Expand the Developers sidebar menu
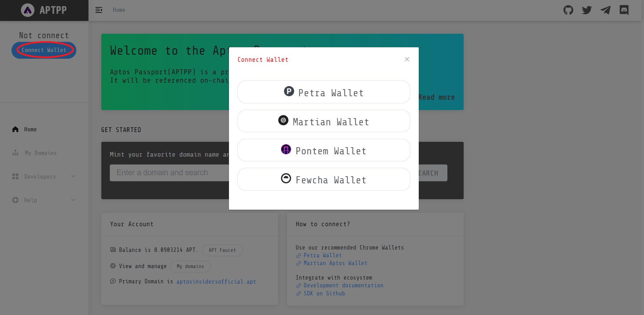The height and width of the screenshot is (315, 644). pos(44,177)
